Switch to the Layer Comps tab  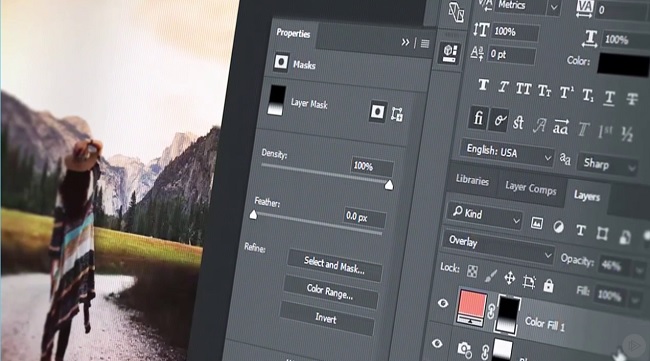(531, 189)
